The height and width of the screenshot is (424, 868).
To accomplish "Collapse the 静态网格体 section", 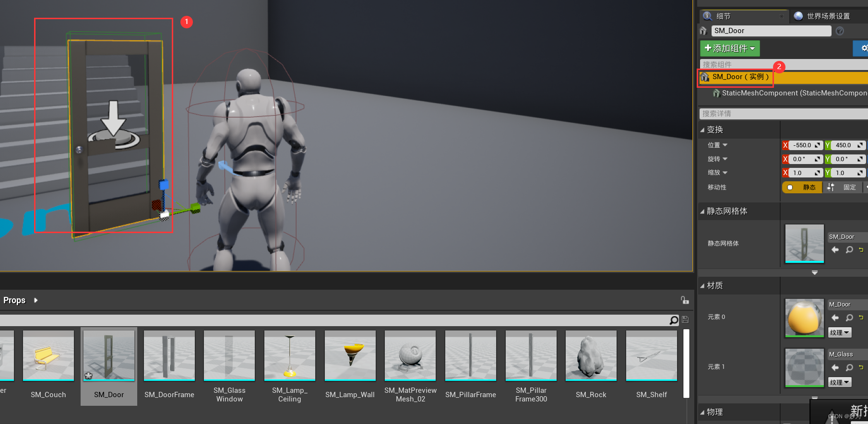I will (x=702, y=212).
